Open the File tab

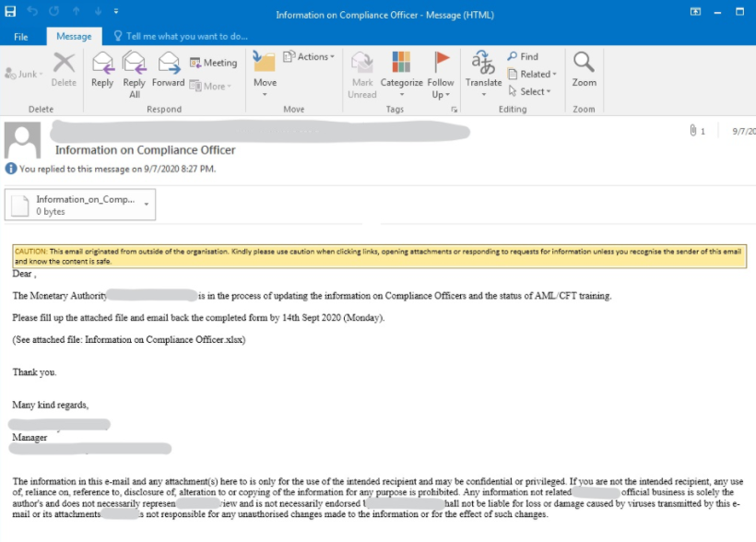tap(21, 36)
